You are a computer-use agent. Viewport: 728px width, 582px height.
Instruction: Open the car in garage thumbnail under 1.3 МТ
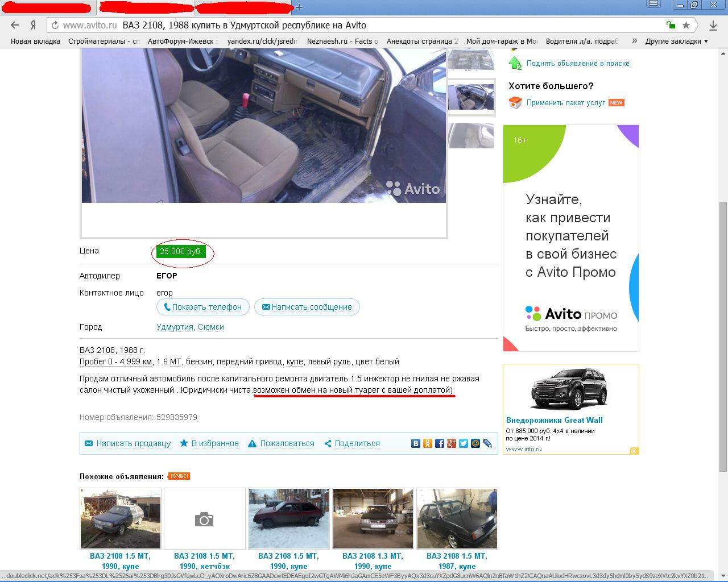tap(373, 519)
